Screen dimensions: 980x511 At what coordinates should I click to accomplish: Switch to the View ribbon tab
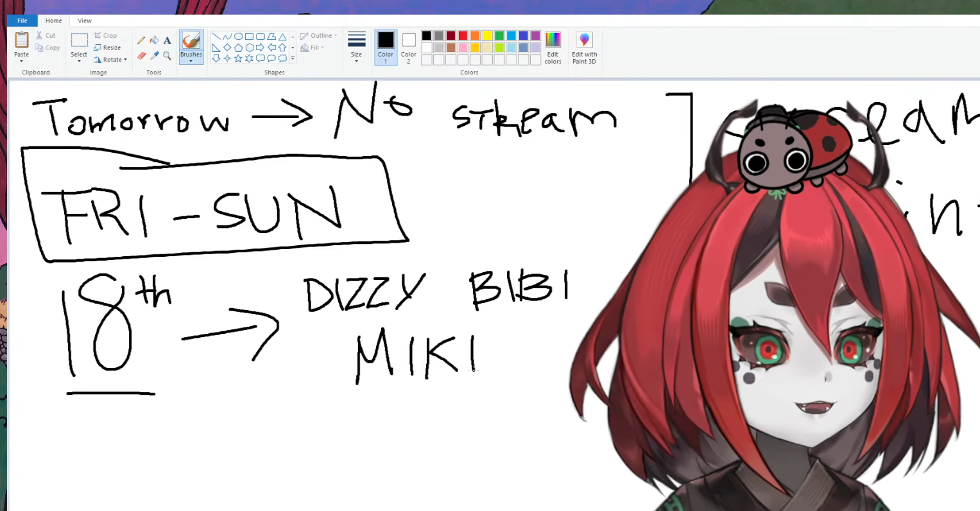[x=85, y=21]
